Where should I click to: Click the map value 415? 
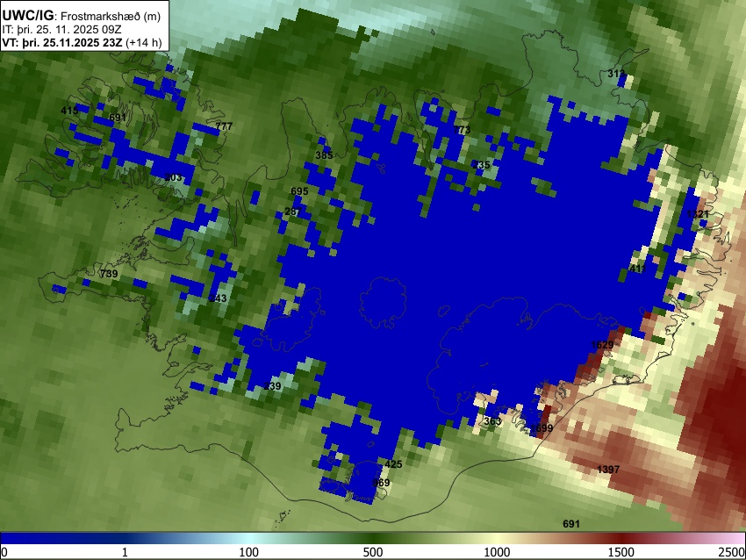[x=69, y=111]
